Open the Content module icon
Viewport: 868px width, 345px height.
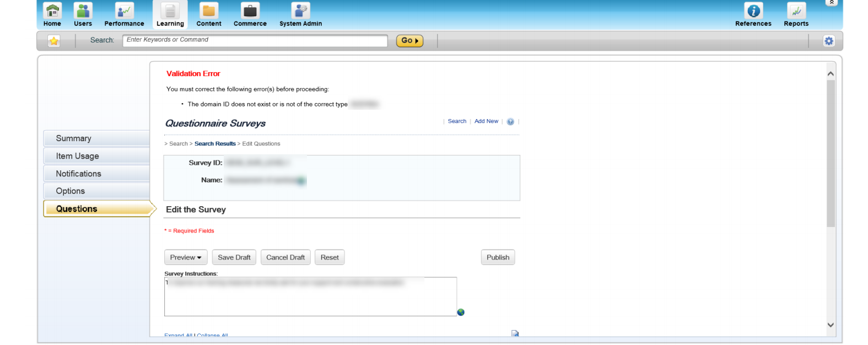pos(209,10)
